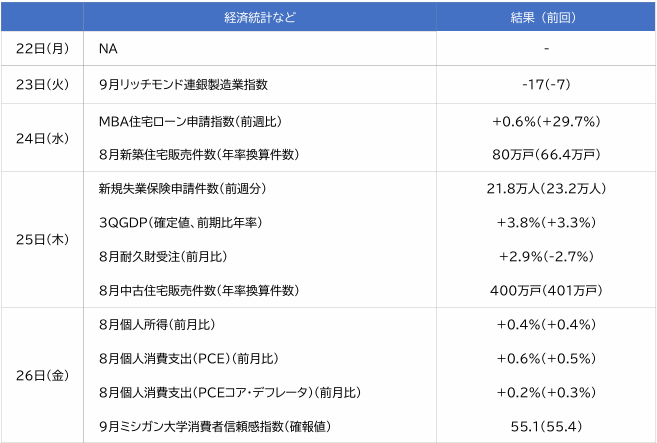Screen dimensions: 657x443
Task: Click the NA entry for Monday
Action: click(x=108, y=48)
